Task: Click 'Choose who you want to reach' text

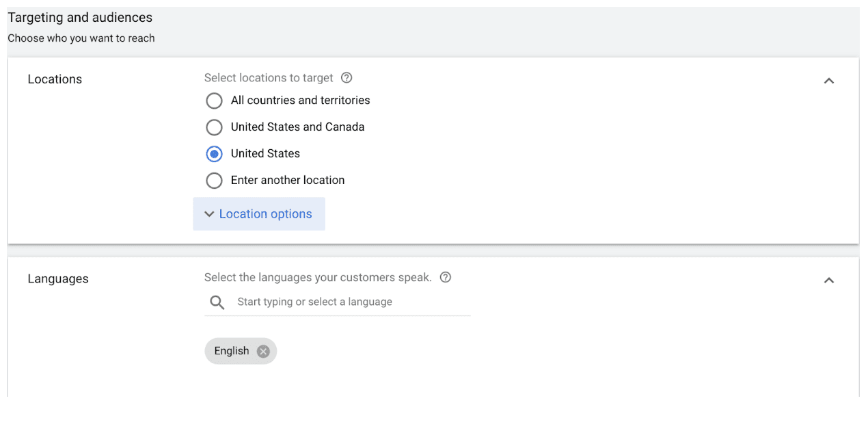Action: pyautogui.click(x=81, y=38)
